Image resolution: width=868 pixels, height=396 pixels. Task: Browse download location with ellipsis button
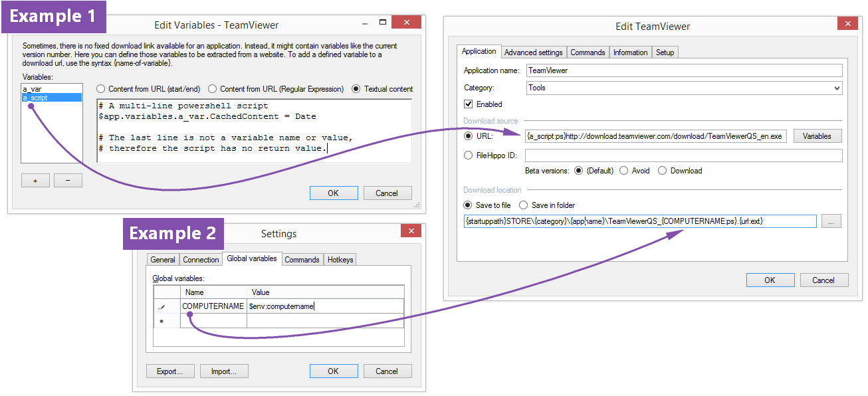coord(831,221)
